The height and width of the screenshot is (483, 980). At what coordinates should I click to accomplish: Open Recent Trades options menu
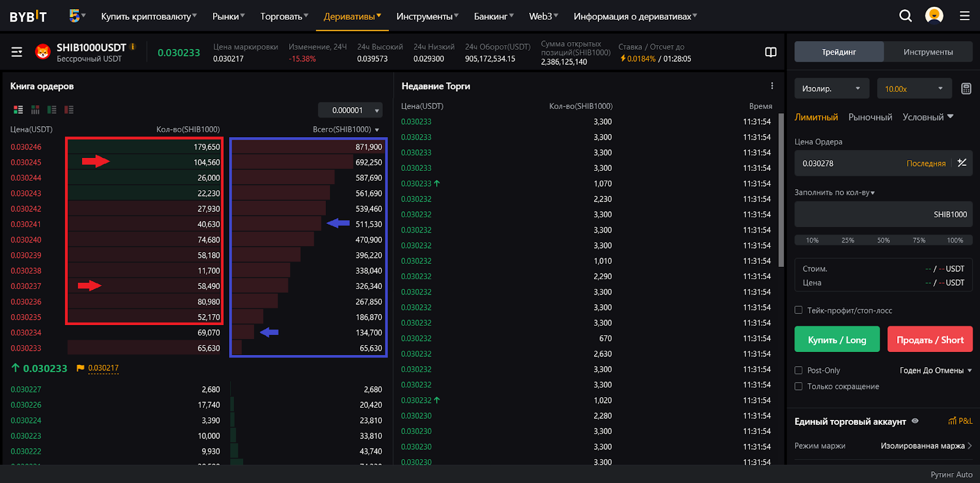point(772,86)
